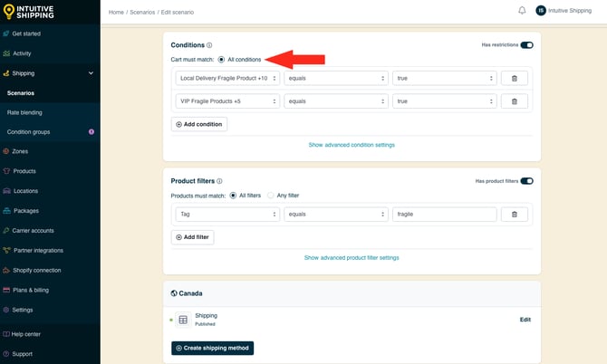
Task: Toggle the Has restrictions switch
Action: click(x=526, y=45)
